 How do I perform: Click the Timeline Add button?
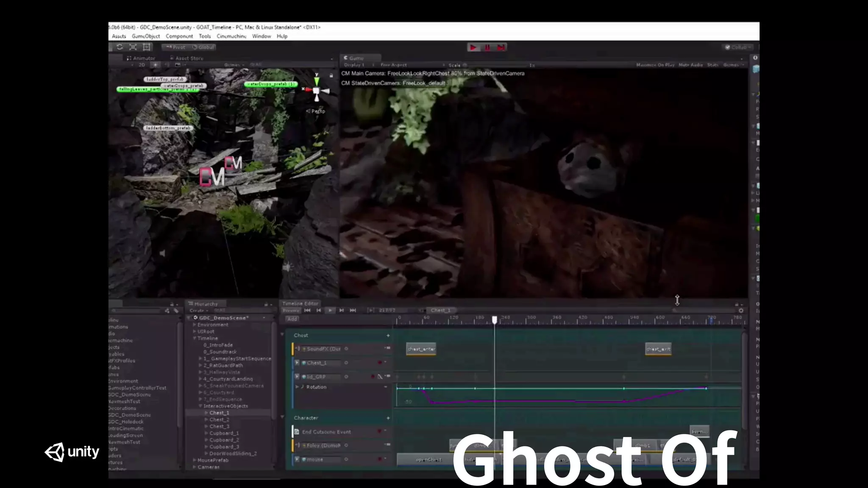click(292, 319)
